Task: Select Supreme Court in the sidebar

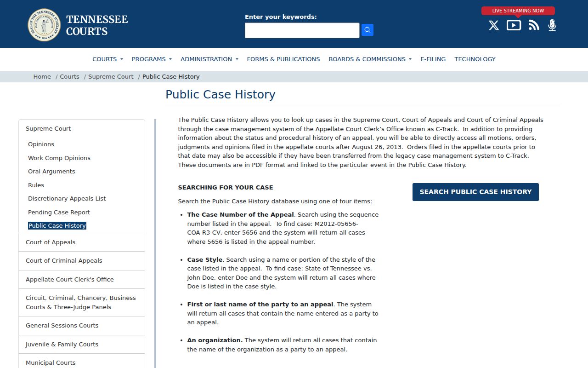Action: 48,129
